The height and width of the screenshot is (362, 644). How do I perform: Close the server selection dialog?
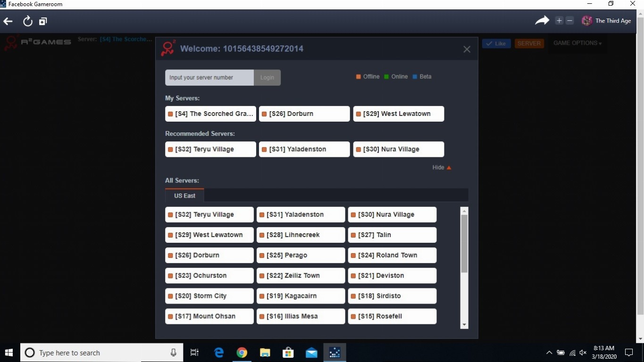pyautogui.click(x=467, y=49)
